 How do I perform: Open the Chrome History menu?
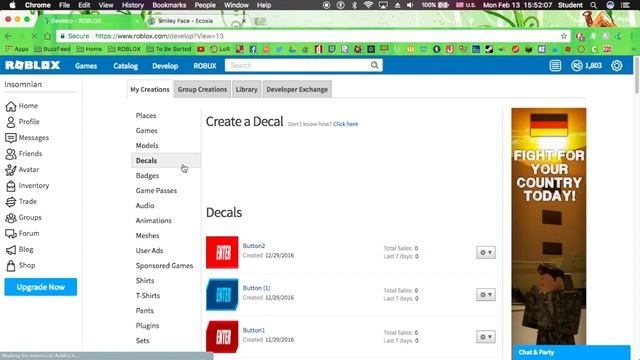point(133,5)
